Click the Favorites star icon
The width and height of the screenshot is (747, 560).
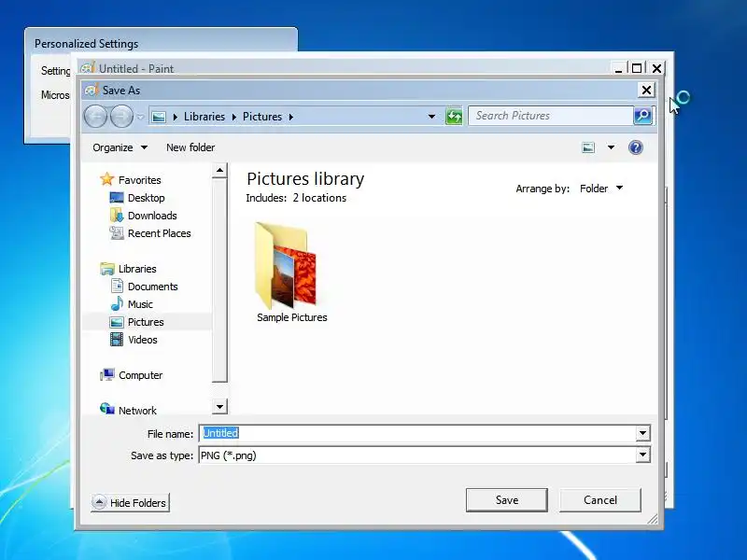tap(107, 179)
